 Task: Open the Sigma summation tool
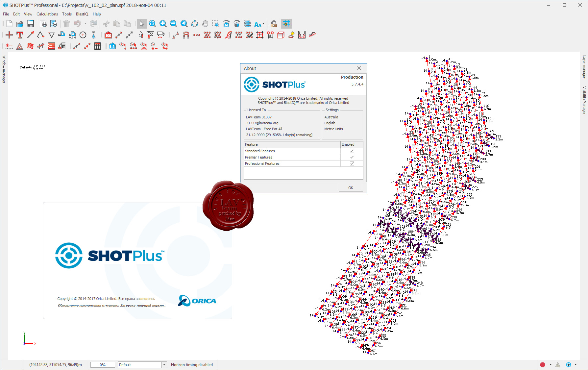[150, 35]
